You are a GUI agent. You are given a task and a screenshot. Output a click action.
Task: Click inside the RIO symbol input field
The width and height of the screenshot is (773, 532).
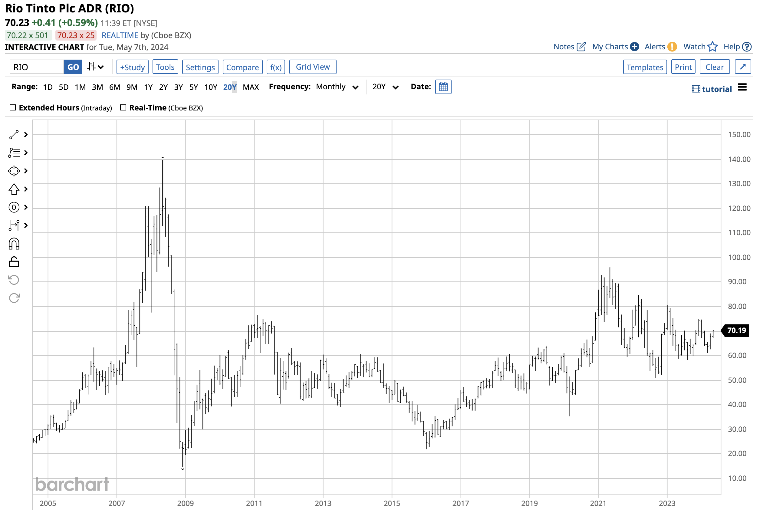pyautogui.click(x=36, y=67)
